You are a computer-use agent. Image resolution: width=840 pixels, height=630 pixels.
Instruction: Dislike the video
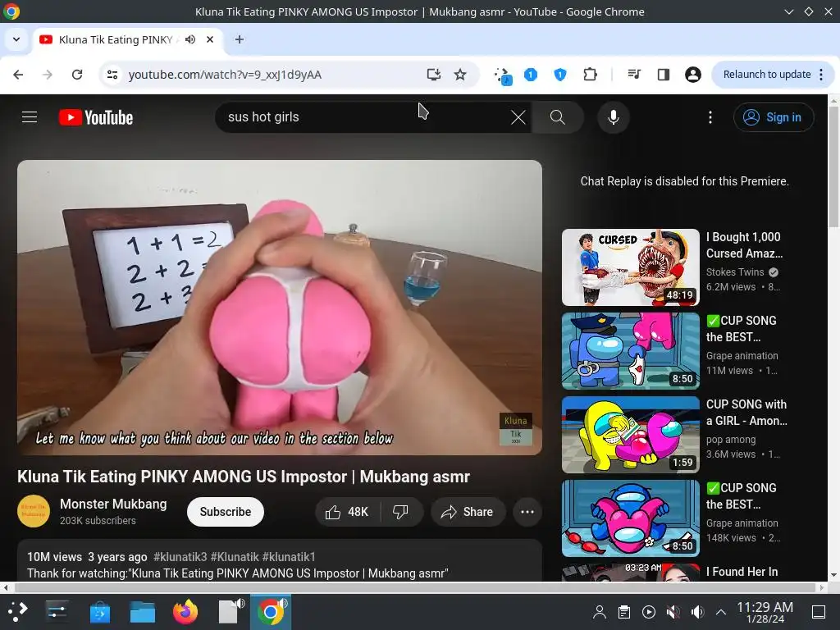pyautogui.click(x=400, y=512)
